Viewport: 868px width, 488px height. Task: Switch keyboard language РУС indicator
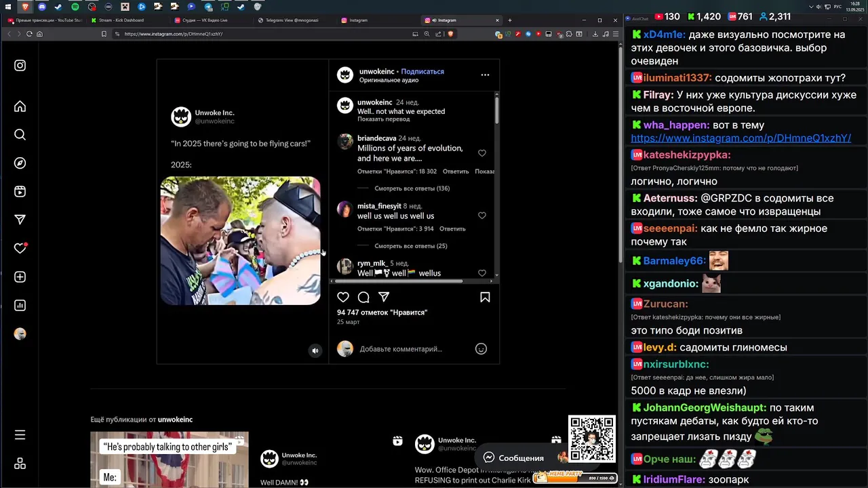[x=837, y=6]
